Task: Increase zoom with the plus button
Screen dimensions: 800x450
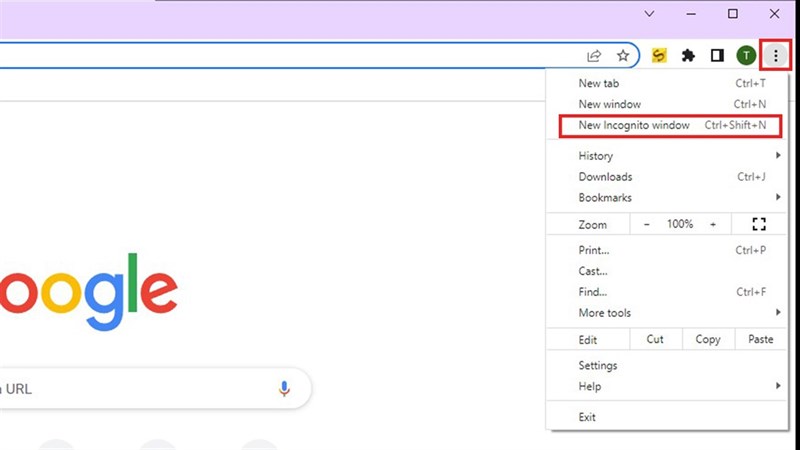Action: (x=713, y=224)
